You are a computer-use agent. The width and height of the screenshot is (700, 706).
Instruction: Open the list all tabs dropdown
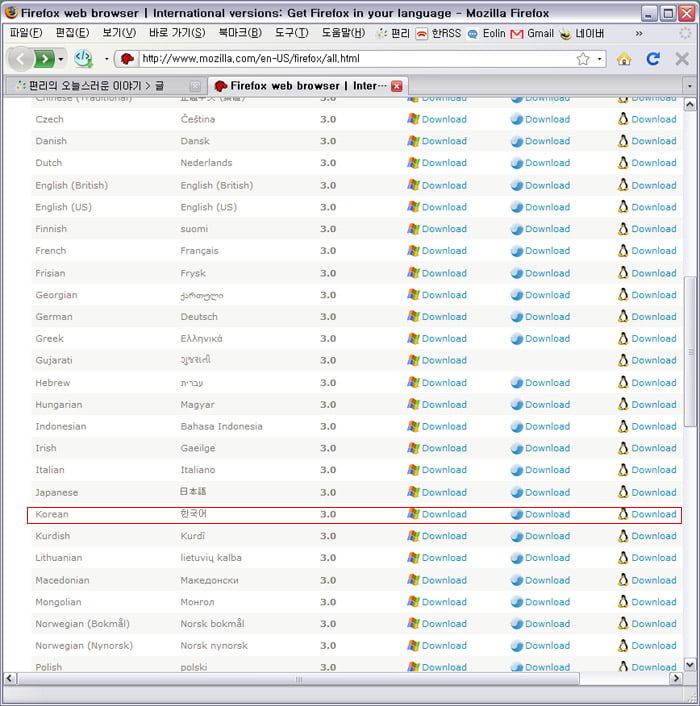pos(689,86)
